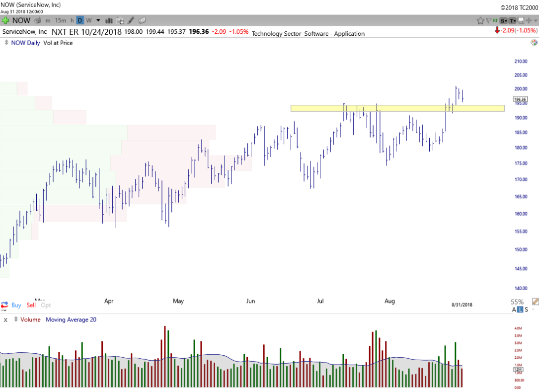Click the globe icon at chart corner
This screenshot has width=539, height=392.
533,43
